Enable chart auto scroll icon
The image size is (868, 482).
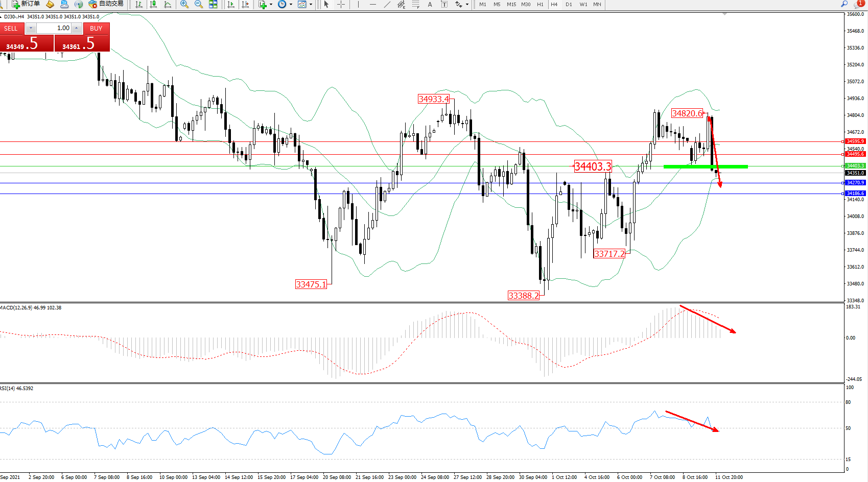[231, 4]
